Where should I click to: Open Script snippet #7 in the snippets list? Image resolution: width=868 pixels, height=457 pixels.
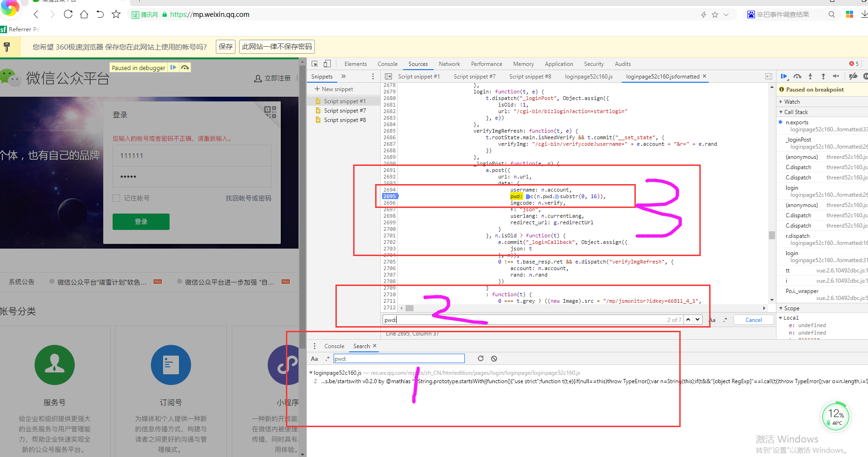pos(345,111)
